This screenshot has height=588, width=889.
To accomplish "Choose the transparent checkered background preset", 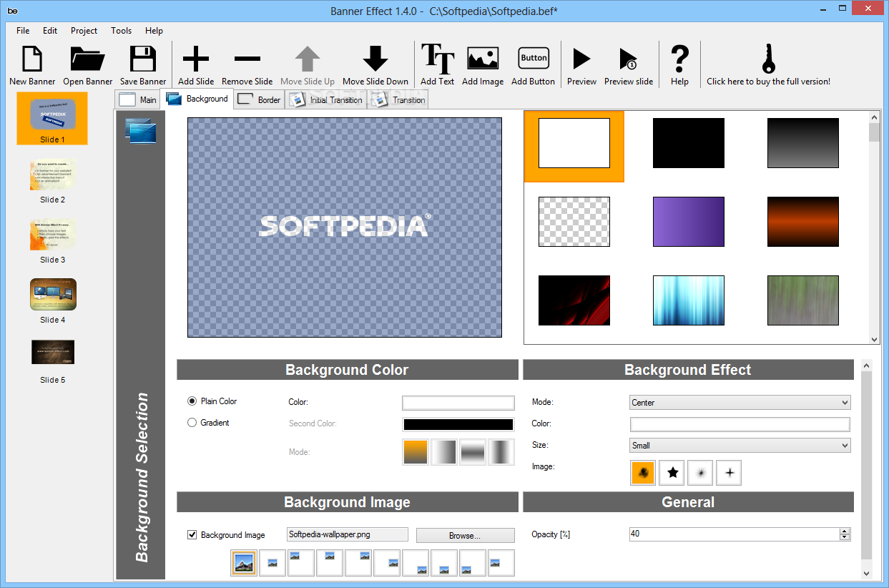I will [574, 222].
